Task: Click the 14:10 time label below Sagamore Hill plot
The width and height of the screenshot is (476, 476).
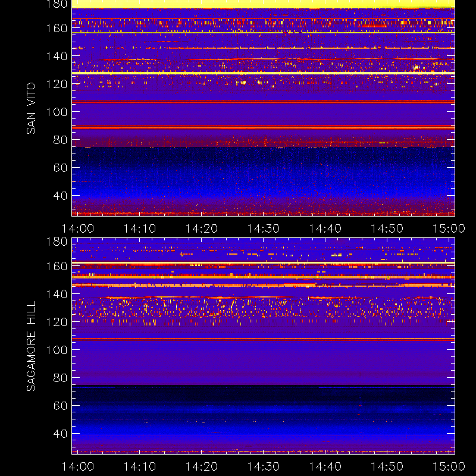Action: 140,466
